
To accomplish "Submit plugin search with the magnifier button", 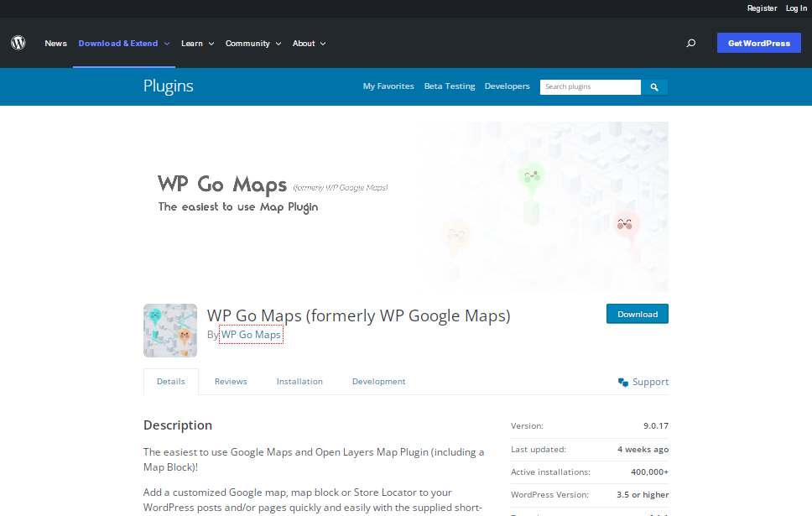I will 654,87.
